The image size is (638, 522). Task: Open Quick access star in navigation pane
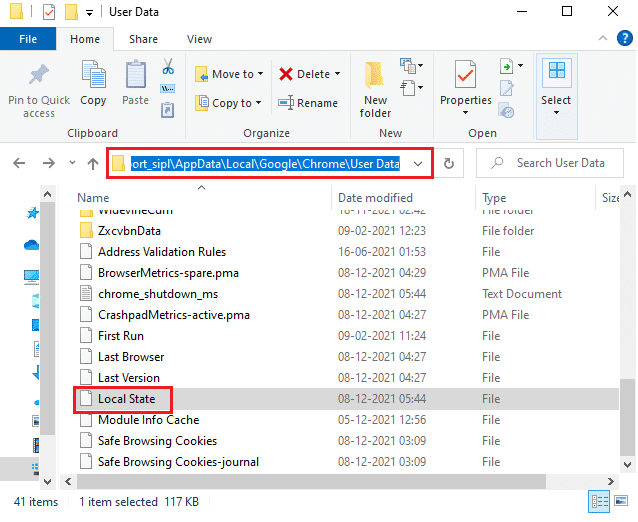point(32,213)
